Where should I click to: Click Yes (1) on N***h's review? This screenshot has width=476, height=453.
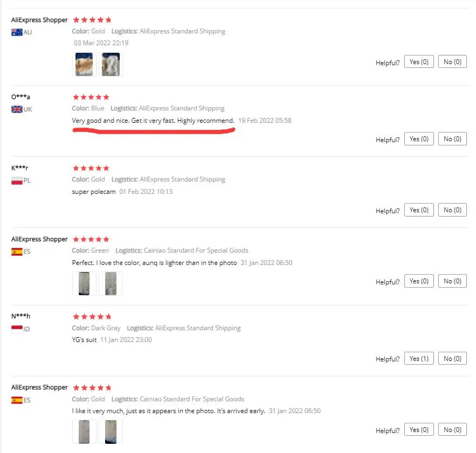419,359
